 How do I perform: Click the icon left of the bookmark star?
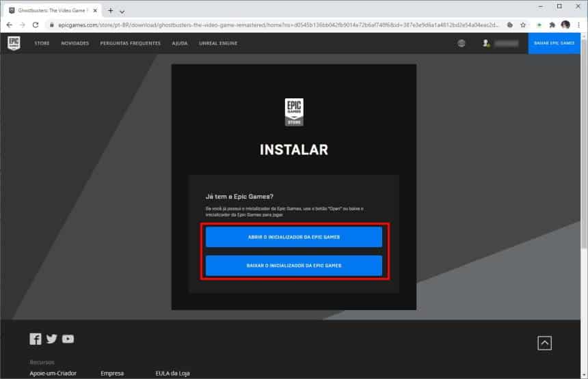(x=509, y=25)
